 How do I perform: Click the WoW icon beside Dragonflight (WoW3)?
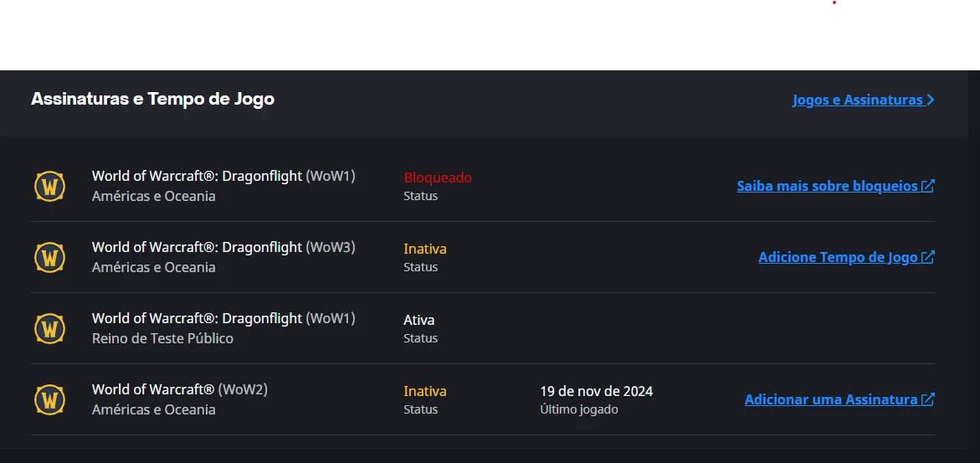tap(49, 257)
